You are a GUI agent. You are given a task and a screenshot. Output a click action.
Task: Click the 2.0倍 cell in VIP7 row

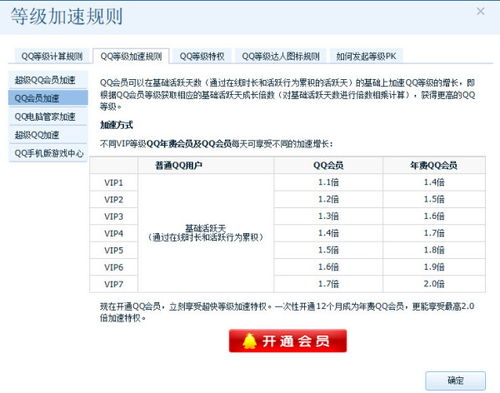click(x=434, y=284)
